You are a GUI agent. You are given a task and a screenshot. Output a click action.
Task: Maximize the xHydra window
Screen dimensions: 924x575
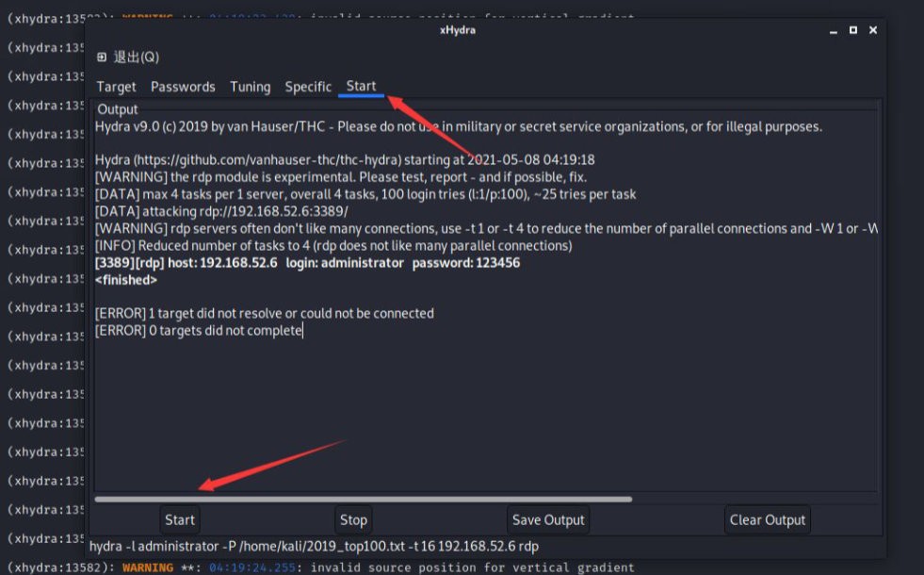(852, 30)
